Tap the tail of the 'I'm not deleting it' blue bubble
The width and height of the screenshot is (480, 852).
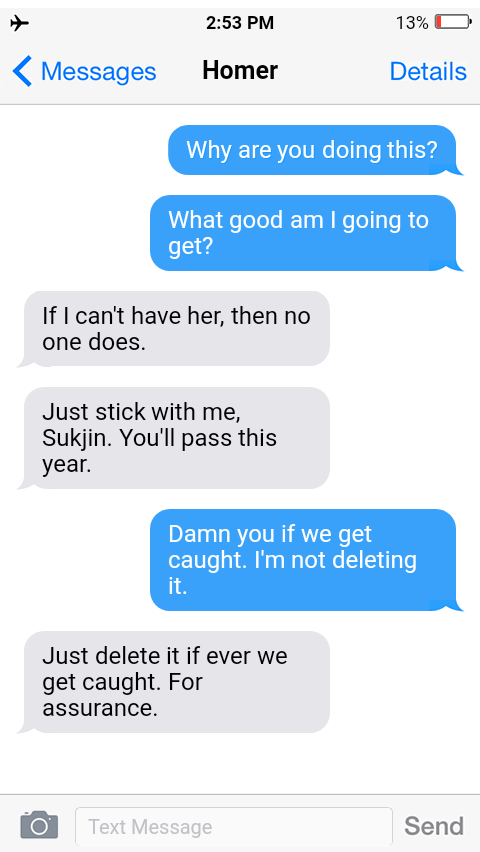pyautogui.click(x=452, y=605)
